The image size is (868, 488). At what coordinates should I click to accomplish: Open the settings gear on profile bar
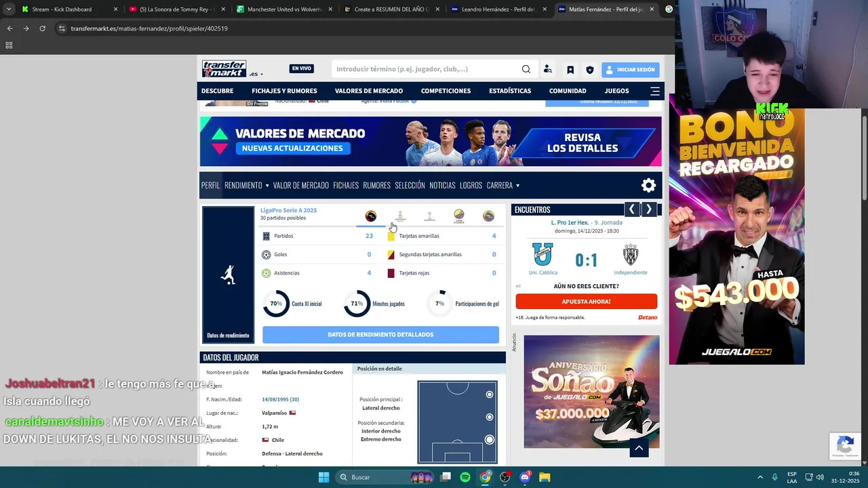pyautogui.click(x=649, y=185)
